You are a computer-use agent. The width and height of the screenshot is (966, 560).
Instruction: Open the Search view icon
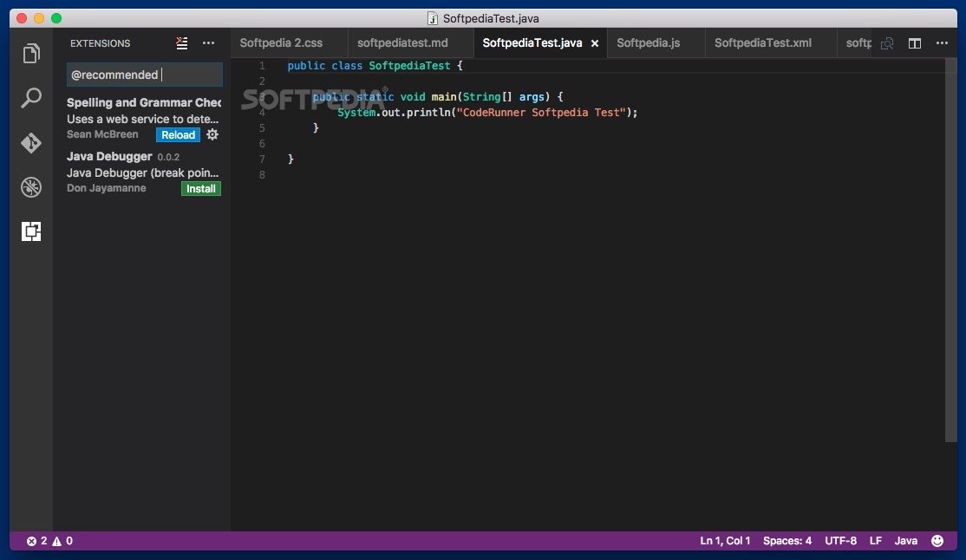(x=31, y=97)
